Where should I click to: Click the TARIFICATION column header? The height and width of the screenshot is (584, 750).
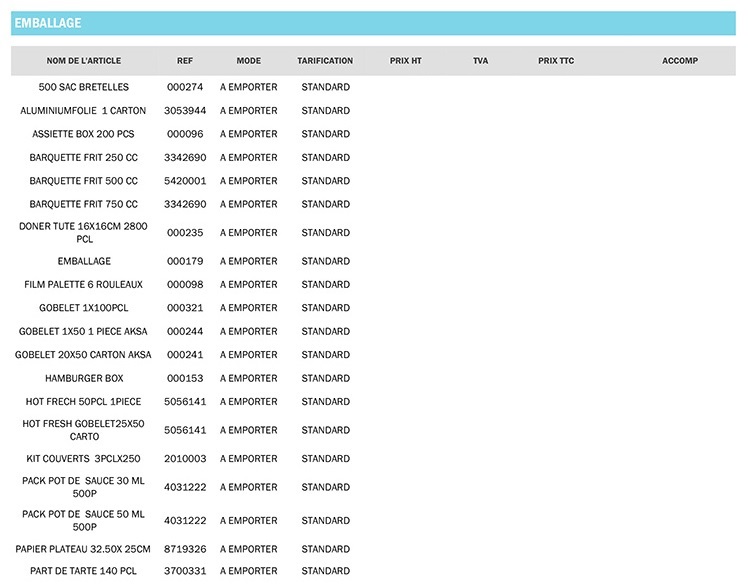pyautogui.click(x=325, y=61)
